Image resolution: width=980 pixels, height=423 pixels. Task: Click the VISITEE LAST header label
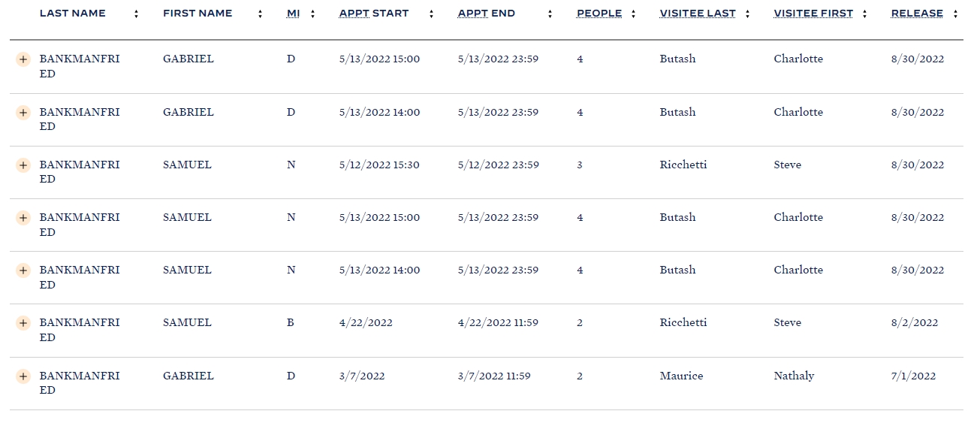click(697, 14)
